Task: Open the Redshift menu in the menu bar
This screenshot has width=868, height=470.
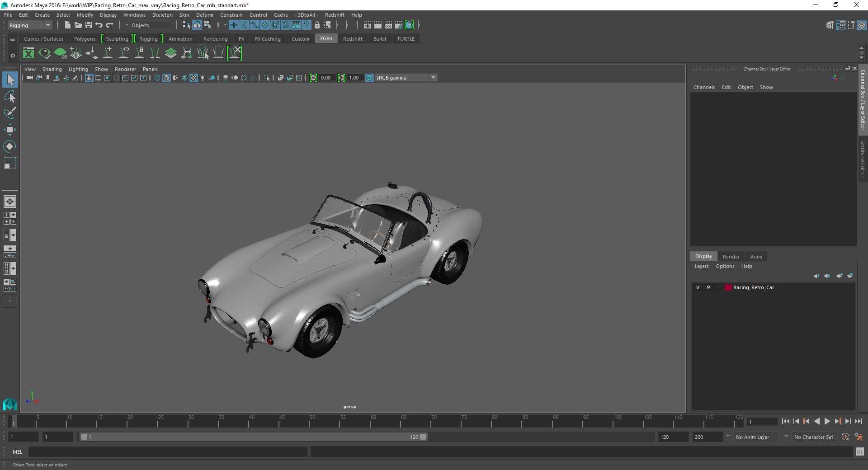Action: pyautogui.click(x=335, y=15)
